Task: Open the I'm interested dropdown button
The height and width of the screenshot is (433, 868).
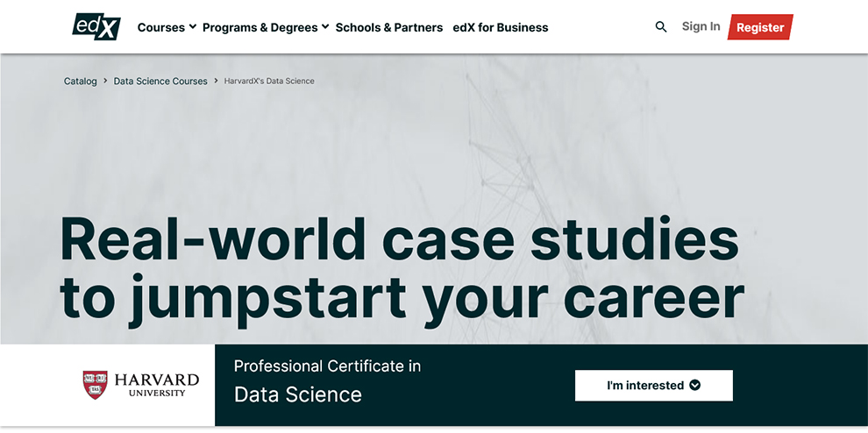Action: click(654, 386)
